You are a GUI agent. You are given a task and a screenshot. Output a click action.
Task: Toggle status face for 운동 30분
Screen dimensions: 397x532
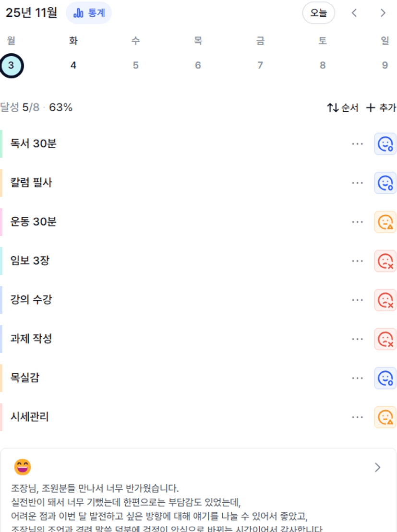click(385, 222)
